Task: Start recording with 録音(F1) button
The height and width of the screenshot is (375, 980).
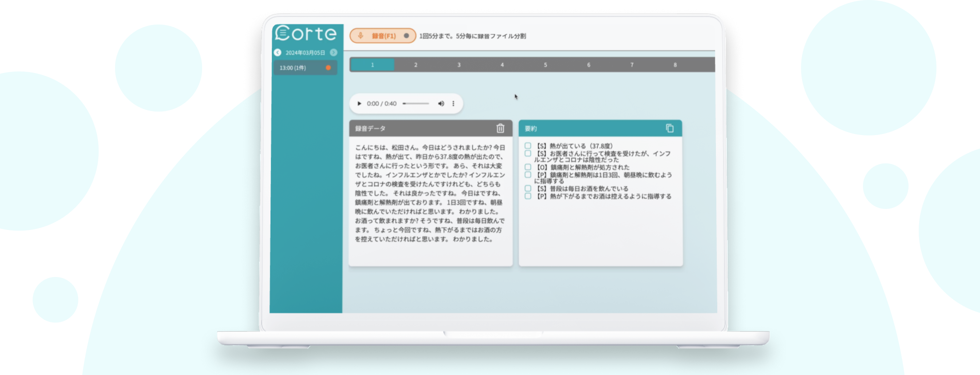Action: 382,36
